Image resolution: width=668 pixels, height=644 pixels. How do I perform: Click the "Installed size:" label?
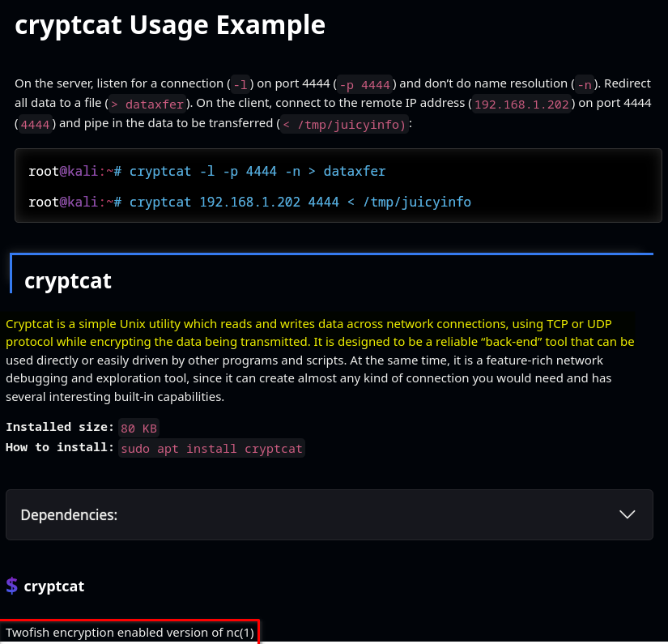click(60, 427)
